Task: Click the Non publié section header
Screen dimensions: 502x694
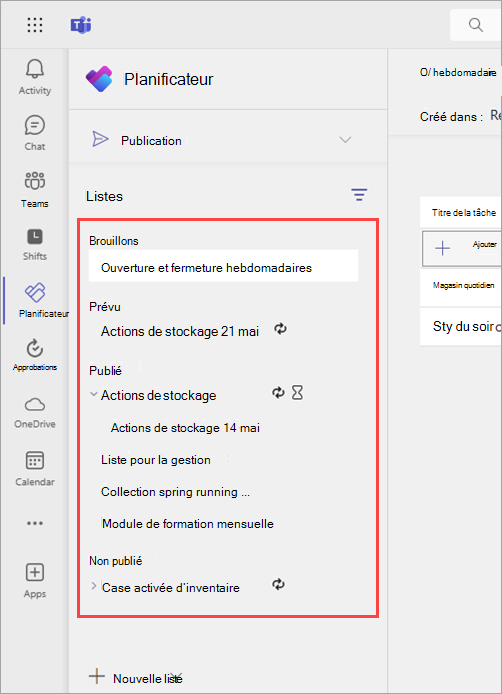Action: pyautogui.click(x=116, y=561)
